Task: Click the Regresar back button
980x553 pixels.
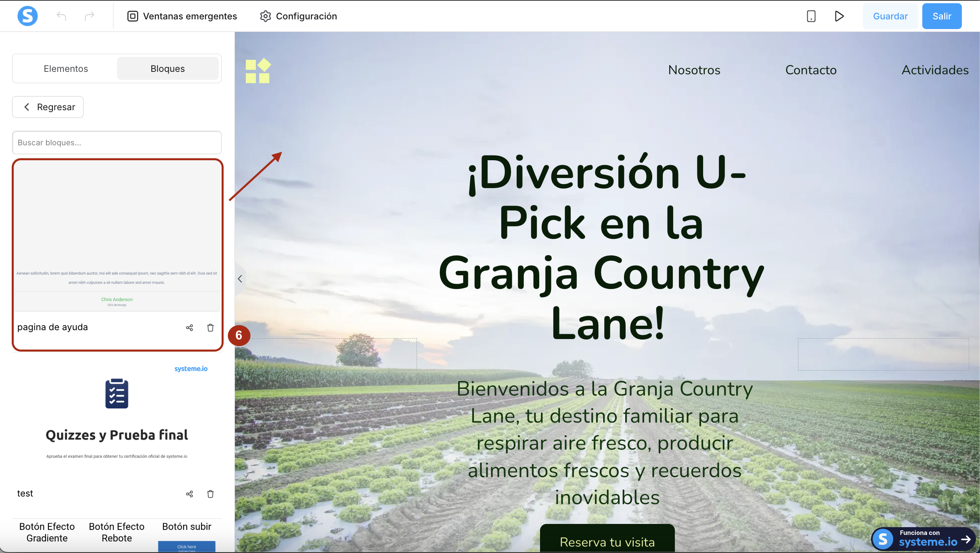Action: 48,107
